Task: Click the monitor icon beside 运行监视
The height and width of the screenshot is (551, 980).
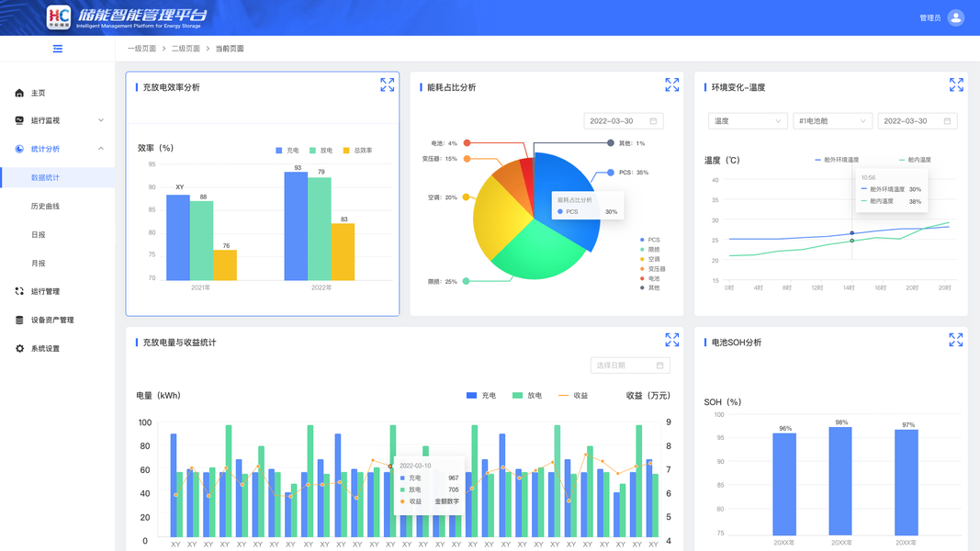Action: (x=19, y=120)
